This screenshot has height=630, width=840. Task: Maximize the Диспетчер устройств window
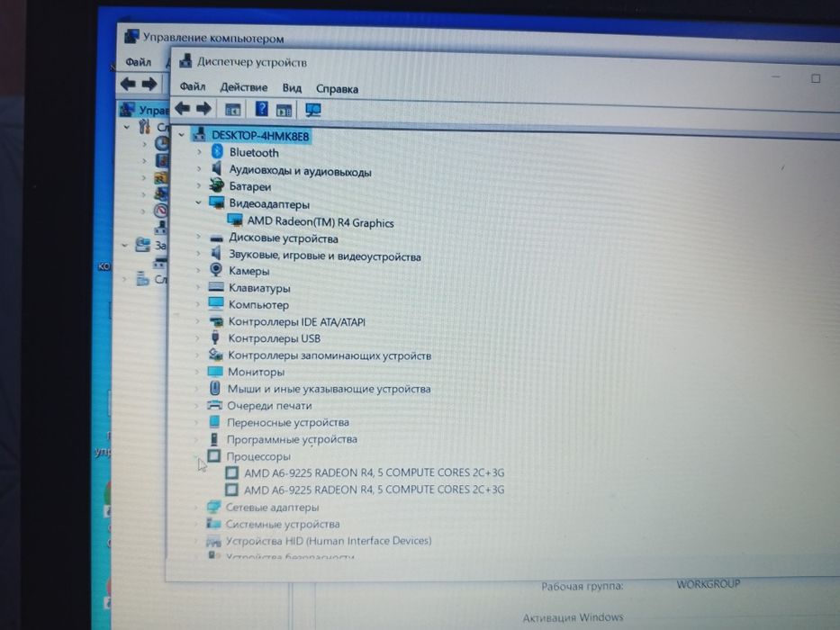pos(816,79)
